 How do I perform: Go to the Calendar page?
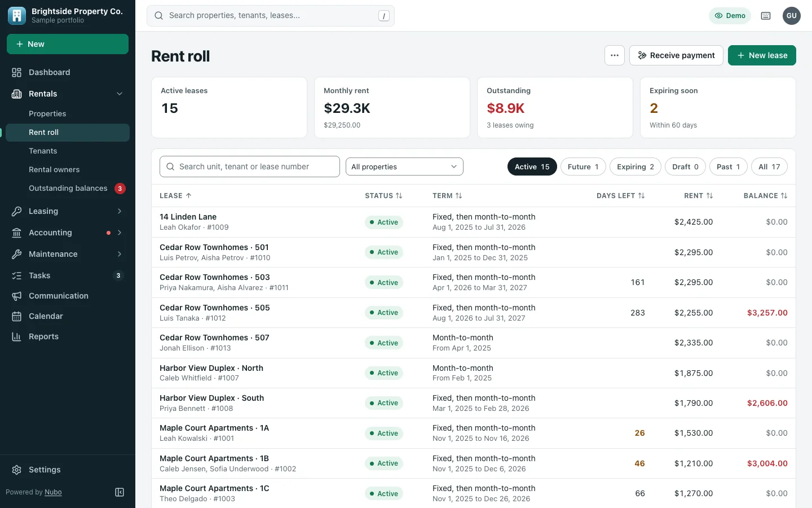pos(68,316)
